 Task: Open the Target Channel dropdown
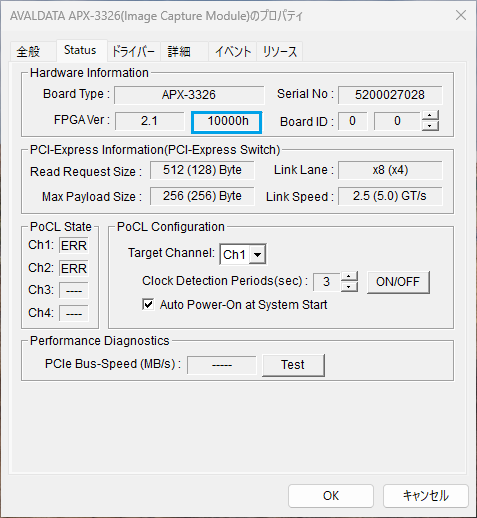tap(257, 255)
